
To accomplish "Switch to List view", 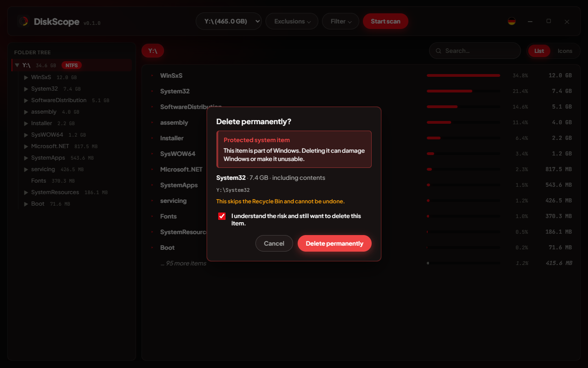I will (x=539, y=51).
